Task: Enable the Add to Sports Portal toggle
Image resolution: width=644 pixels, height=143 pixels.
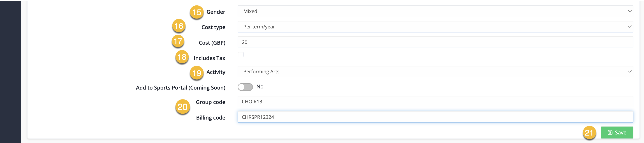Action: coord(245,87)
